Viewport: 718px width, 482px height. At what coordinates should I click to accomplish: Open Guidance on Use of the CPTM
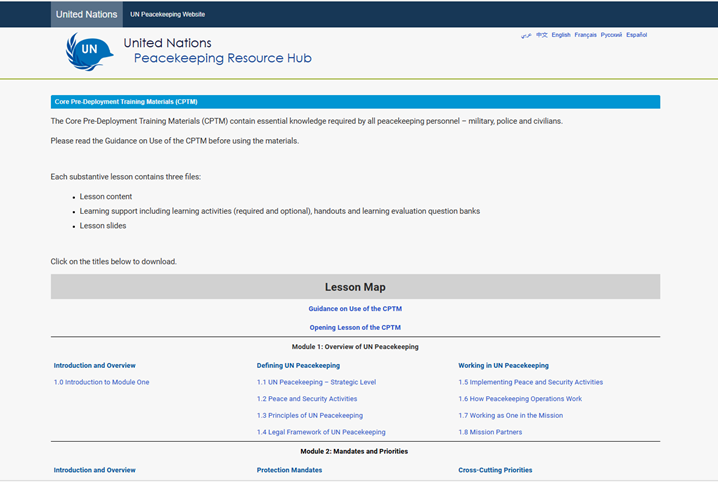point(355,309)
